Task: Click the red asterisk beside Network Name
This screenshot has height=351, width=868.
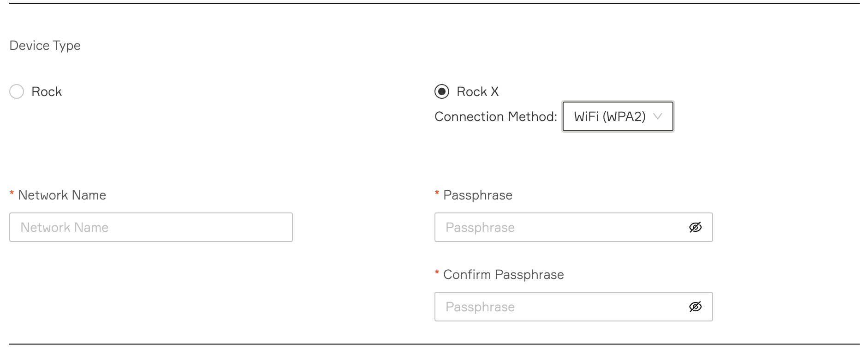Action: 12,194
